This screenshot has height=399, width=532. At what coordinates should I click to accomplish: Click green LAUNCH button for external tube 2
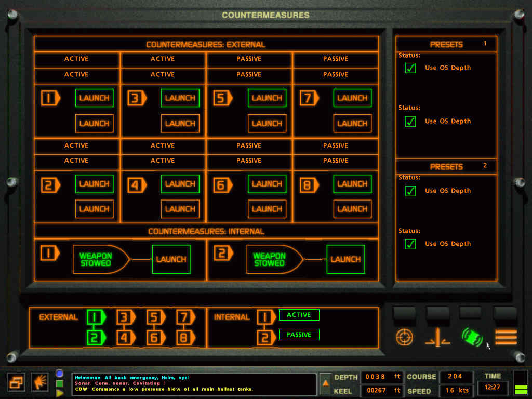pos(95,184)
